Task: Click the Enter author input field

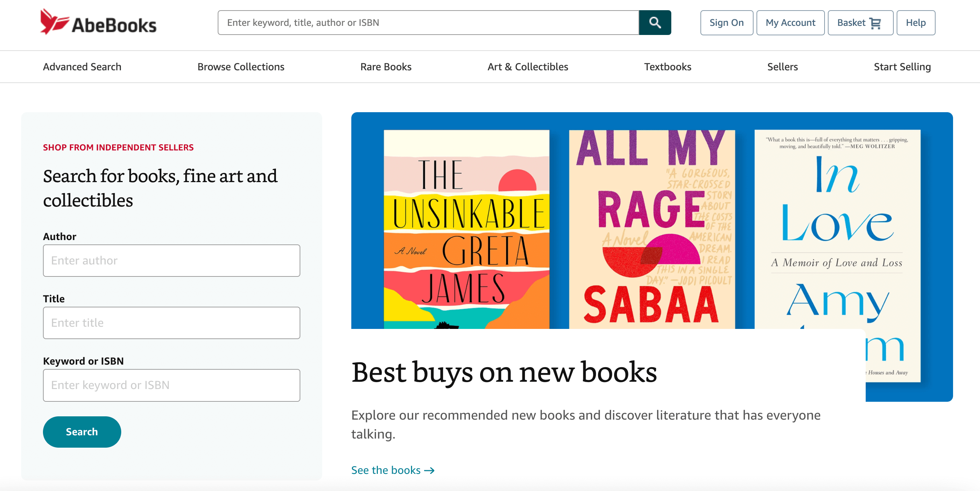Action: (171, 261)
